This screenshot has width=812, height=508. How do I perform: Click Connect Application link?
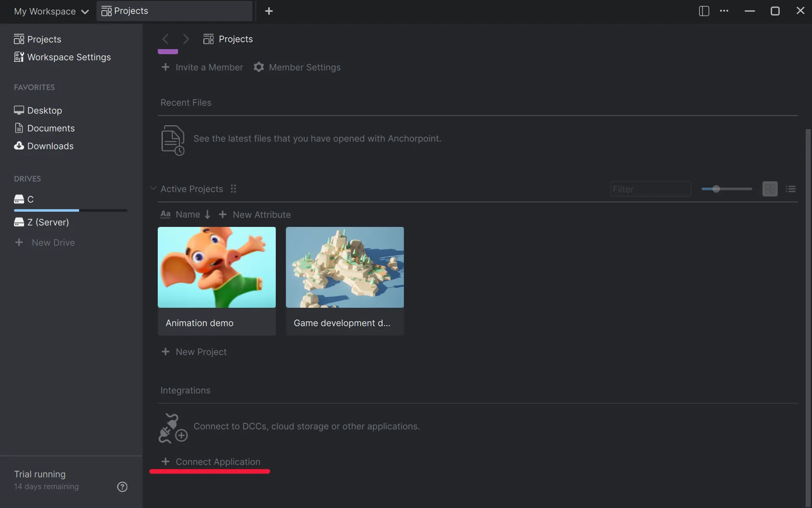coord(217,462)
